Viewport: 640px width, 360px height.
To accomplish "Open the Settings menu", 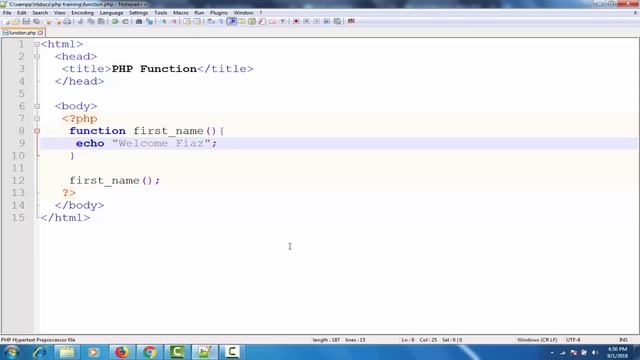I will [x=138, y=13].
